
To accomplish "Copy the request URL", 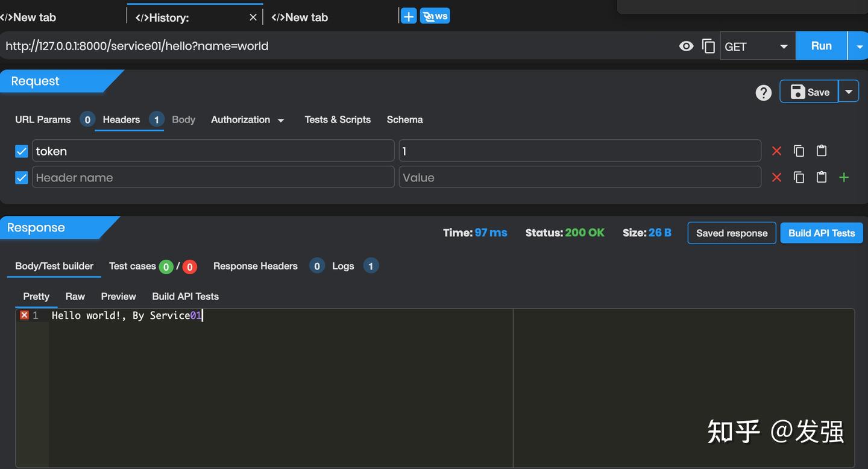I will click(709, 46).
